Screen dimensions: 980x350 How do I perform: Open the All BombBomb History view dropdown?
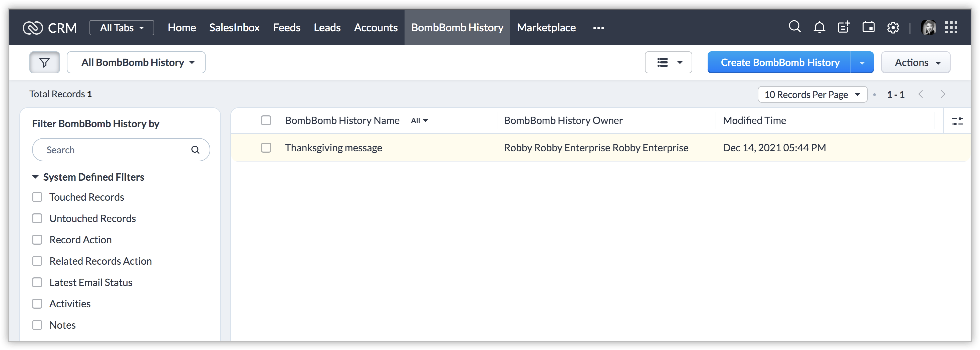(x=136, y=62)
